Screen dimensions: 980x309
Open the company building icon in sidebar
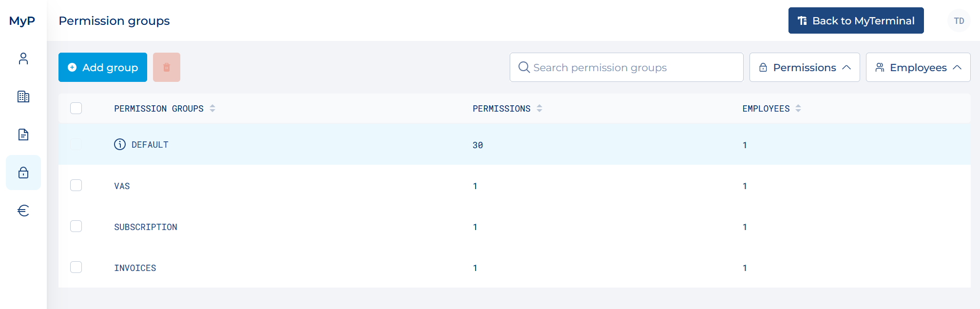(x=23, y=97)
